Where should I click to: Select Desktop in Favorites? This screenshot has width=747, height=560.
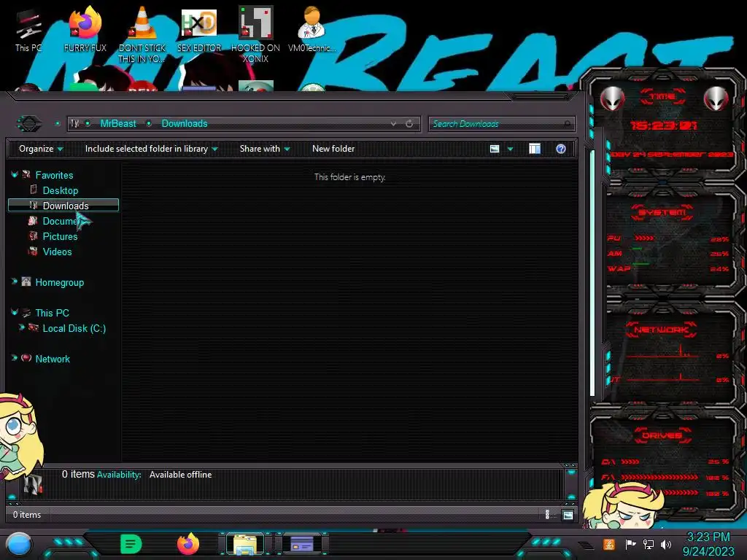coord(61,190)
